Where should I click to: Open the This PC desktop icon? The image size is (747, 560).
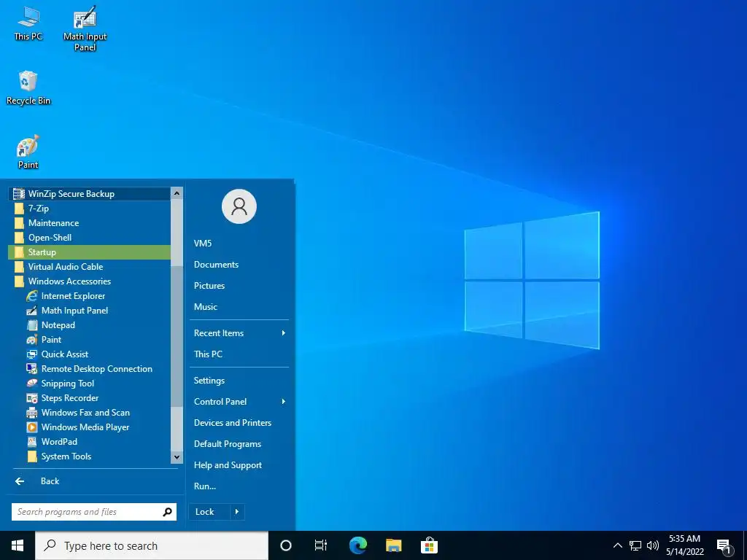pos(28,23)
